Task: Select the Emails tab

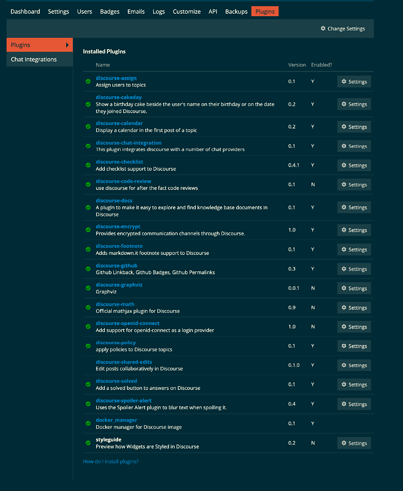Action: (136, 12)
